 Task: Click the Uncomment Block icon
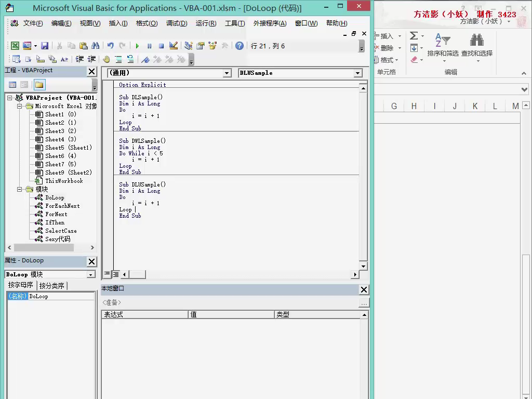(130, 59)
